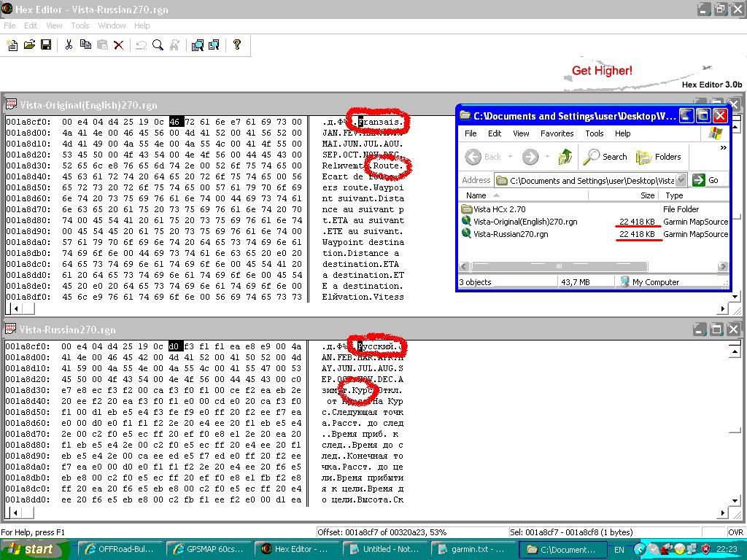Click the New file toolbar icon
747x560 pixels.
point(12,45)
